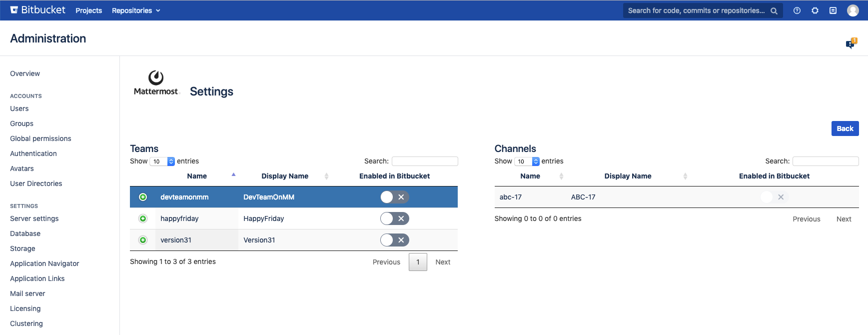Open the Projects menu item

(x=88, y=10)
